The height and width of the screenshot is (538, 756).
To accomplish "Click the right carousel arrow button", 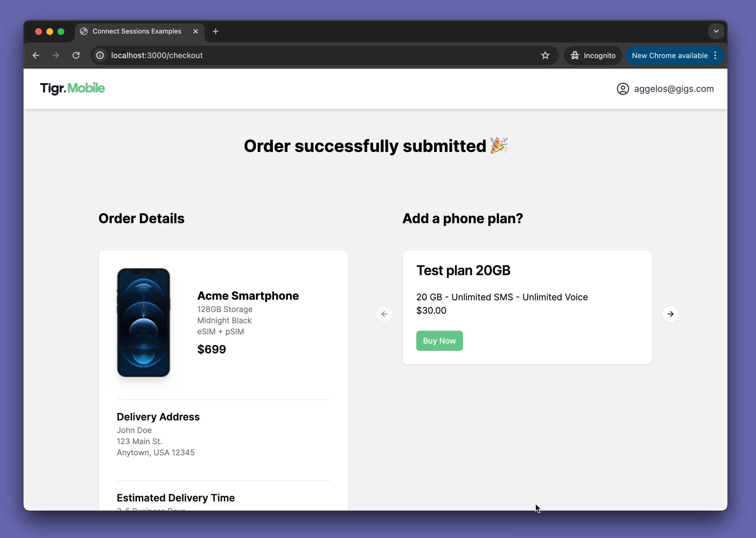I will (670, 314).
